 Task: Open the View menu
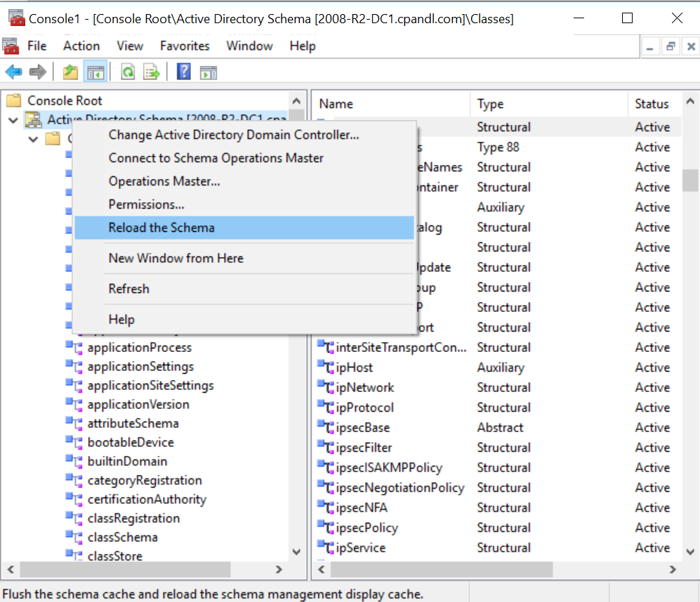click(130, 46)
